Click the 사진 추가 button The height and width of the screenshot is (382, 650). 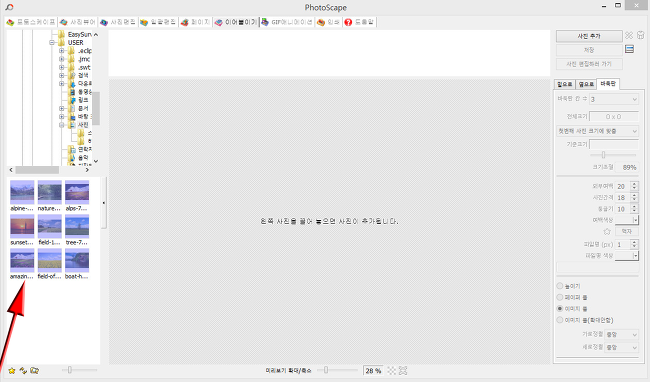click(x=589, y=36)
